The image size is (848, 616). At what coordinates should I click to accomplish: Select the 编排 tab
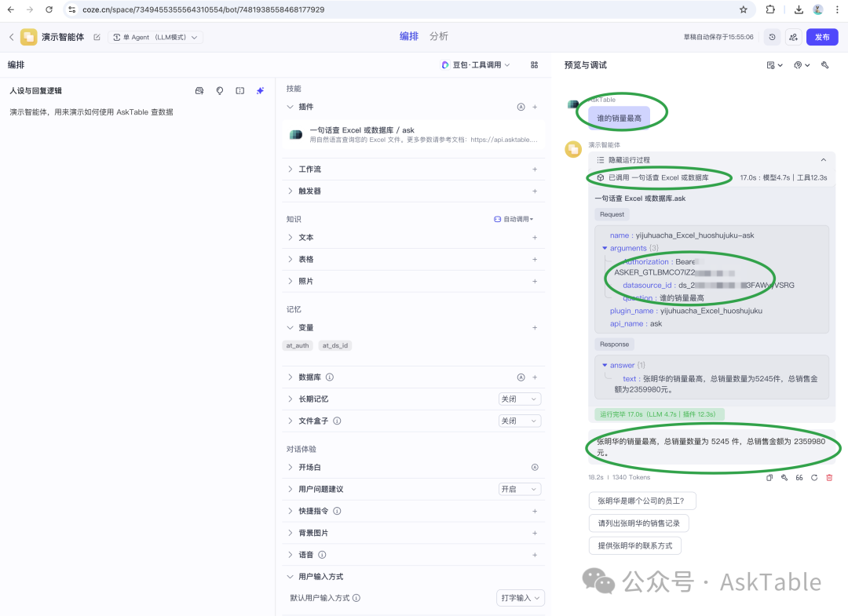(x=409, y=36)
